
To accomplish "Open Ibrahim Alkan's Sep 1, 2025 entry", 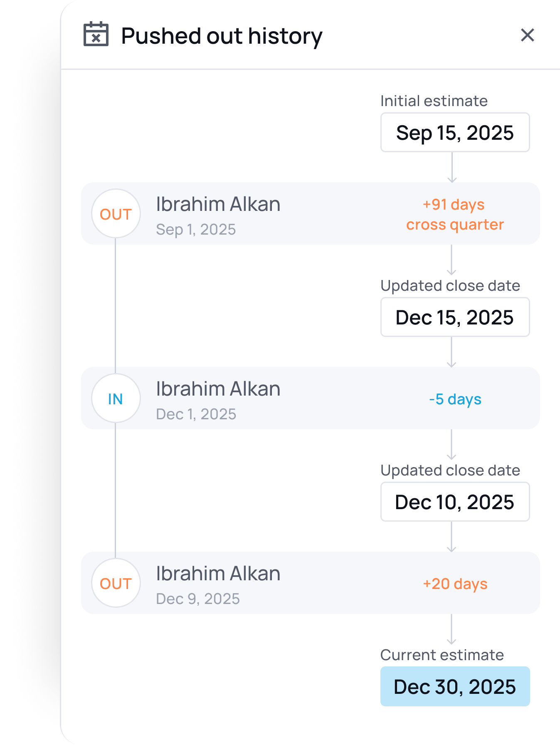I will click(x=218, y=215).
